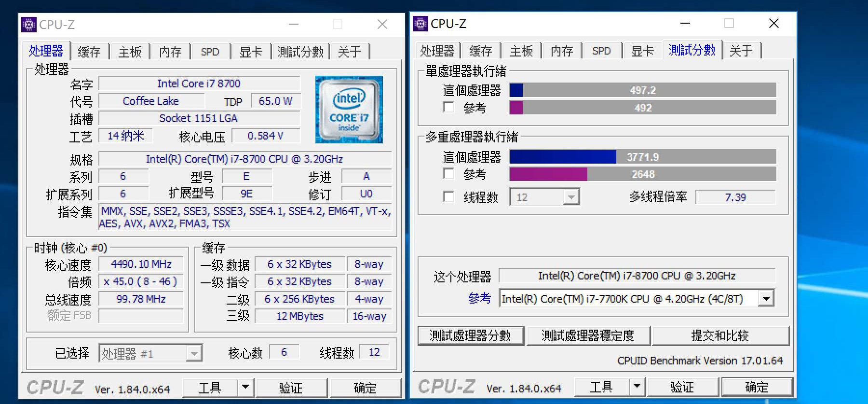Expand 工具 arrow in left window
The width and height of the screenshot is (868, 404).
point(245,387)
